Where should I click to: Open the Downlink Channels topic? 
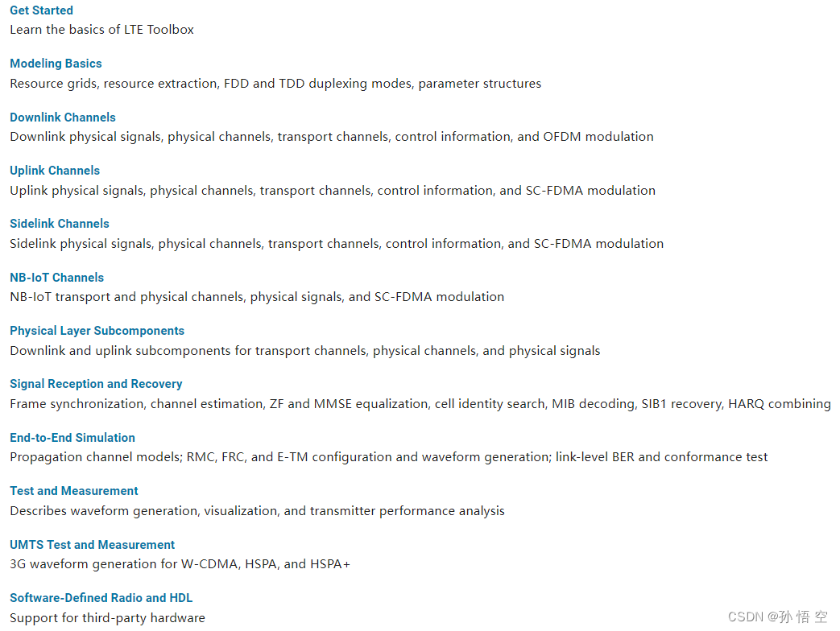[63, 118]
